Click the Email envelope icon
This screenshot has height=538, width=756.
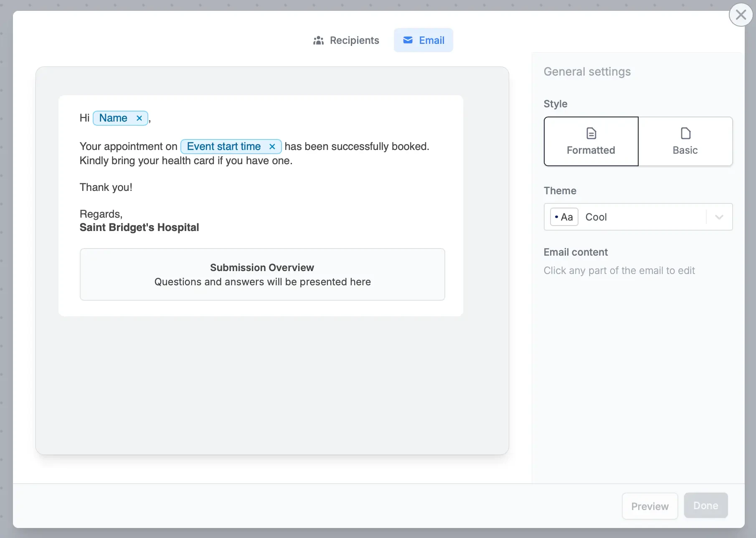coord(407,40)
